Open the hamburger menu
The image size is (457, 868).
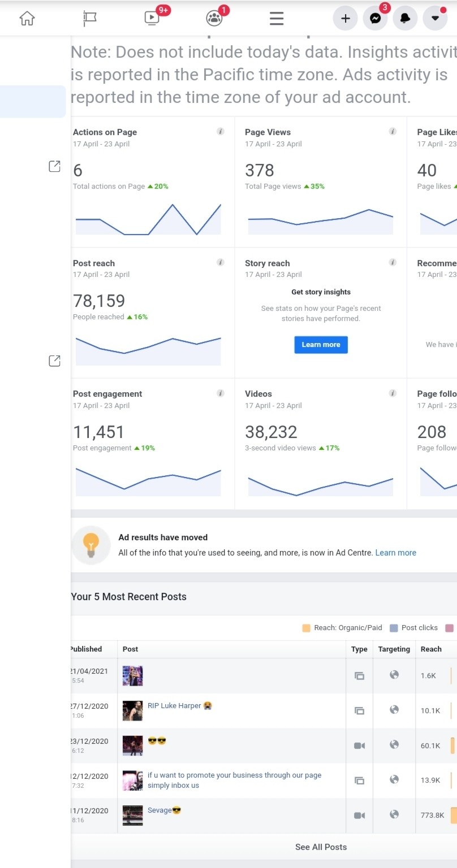pyautogui.click(x=277, y=18)
